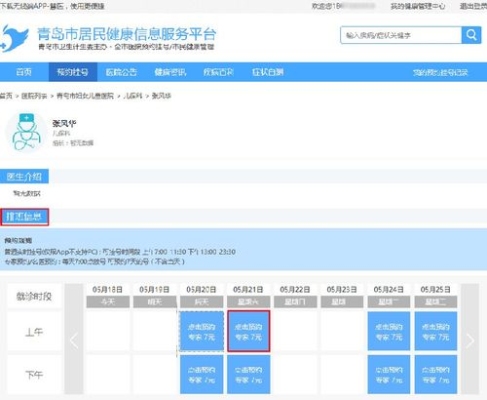The width and height of the screenshot is (487, 400).
Task: Show earlier dates with the left schedule arrow
Action: tap(74, 340)
